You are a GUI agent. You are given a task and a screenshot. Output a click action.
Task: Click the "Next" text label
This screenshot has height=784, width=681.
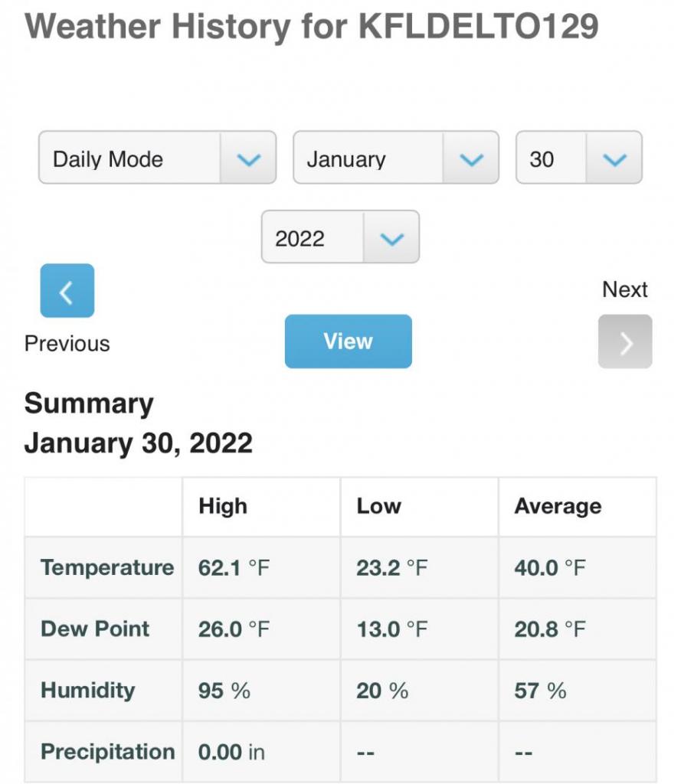tap(625, 289)
